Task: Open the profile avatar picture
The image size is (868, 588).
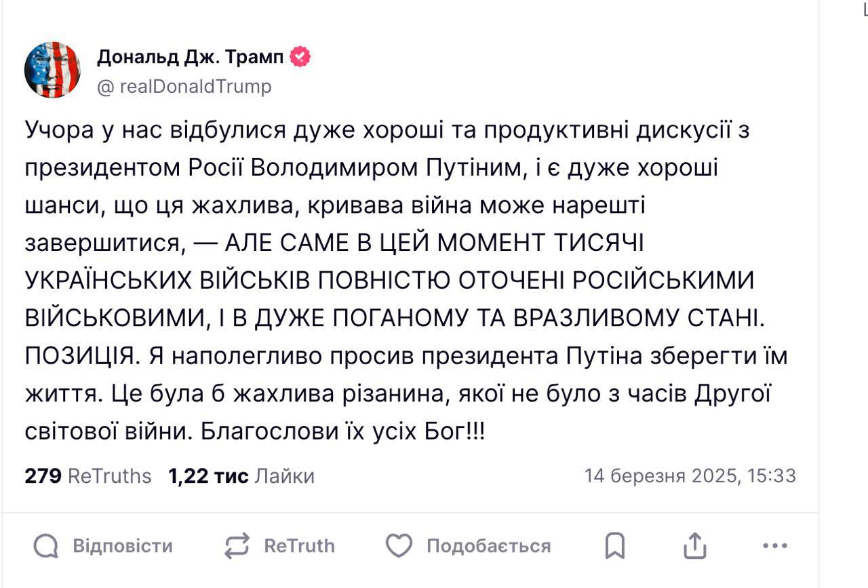Action: tap(53, 70)
